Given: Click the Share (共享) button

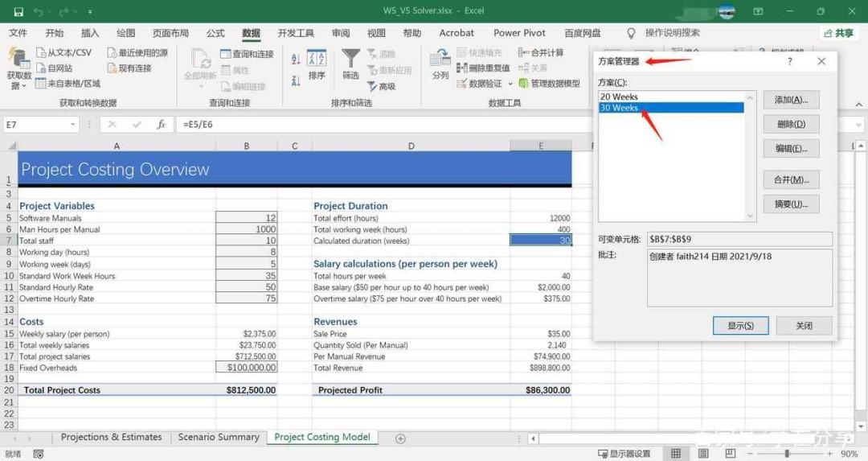Looking at the screenshot, I should click(838, 33).
